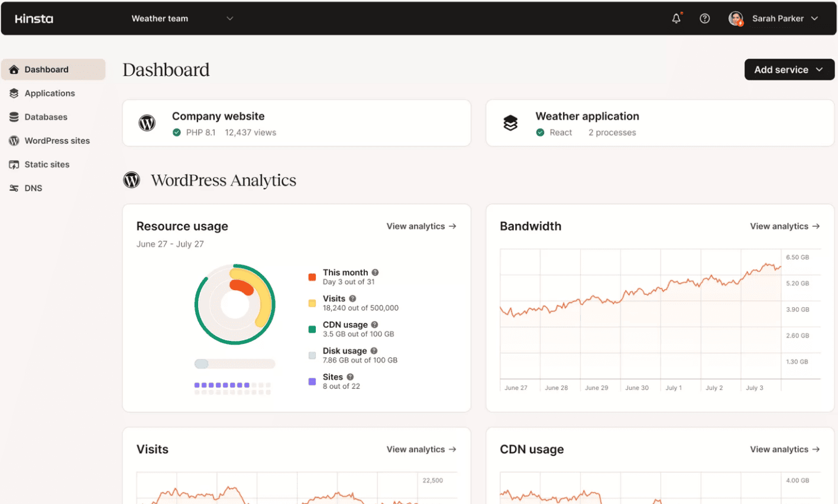Image resolution: width=838 pixels, height=504 pixels.
Task: Select Applications in the sidebar
Action: (50, 93)
